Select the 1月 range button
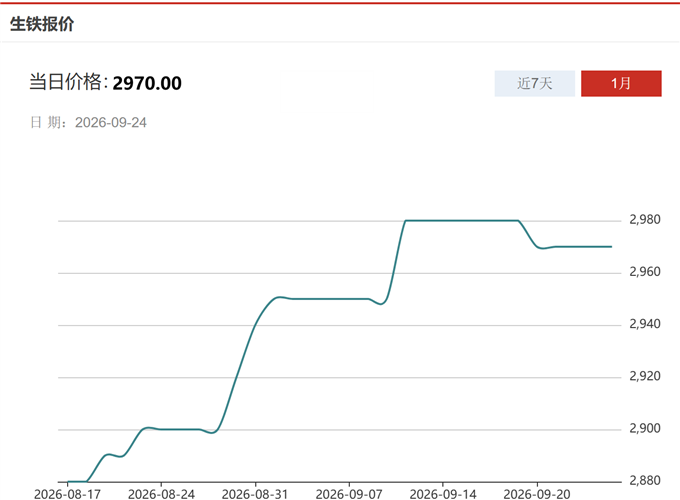The image size is (680, 500). click(x=621, y=83)
